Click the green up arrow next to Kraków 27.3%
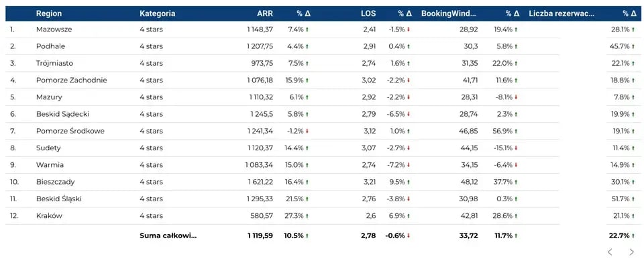The image size is (644, 265). [307, 216]
